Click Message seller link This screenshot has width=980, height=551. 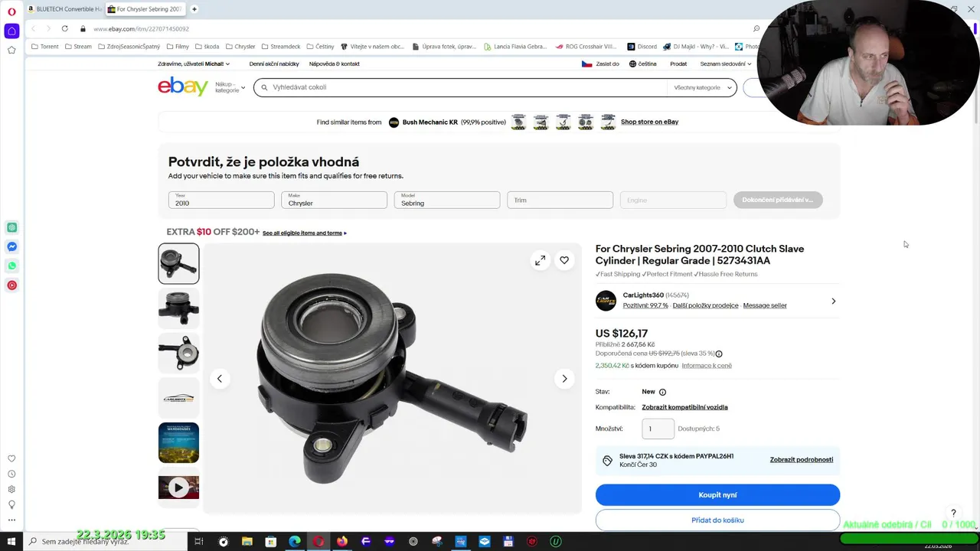point(765,305)
